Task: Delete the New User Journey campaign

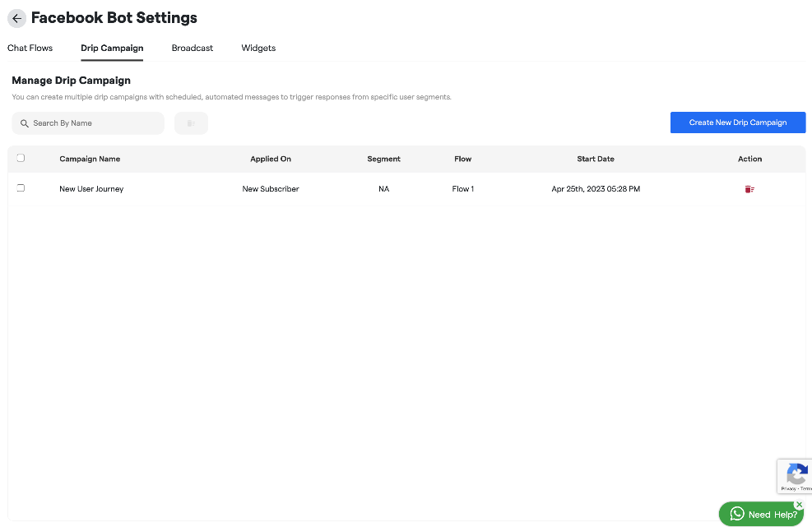Action: [749, 189]
